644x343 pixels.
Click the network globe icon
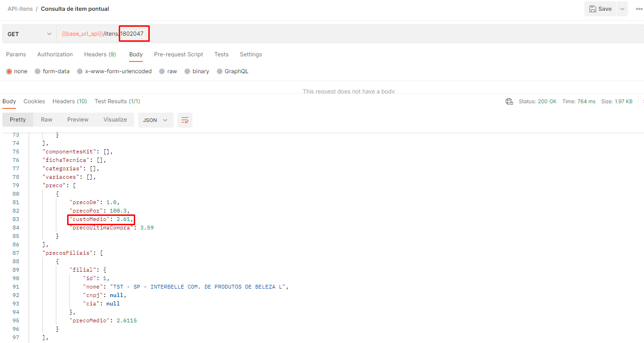click(x=509, y=101)
